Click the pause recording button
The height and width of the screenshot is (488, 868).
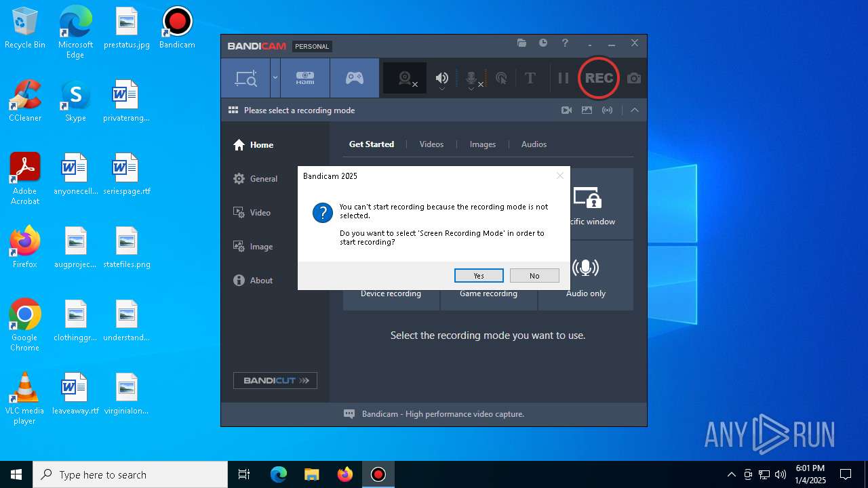coord(563,79)
